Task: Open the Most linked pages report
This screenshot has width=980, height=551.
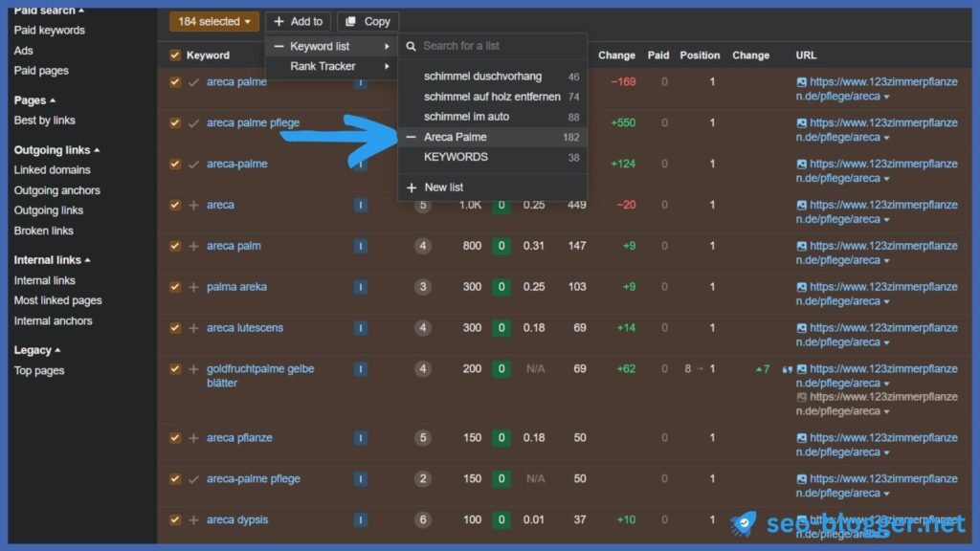Action: [x=58, y=300]
